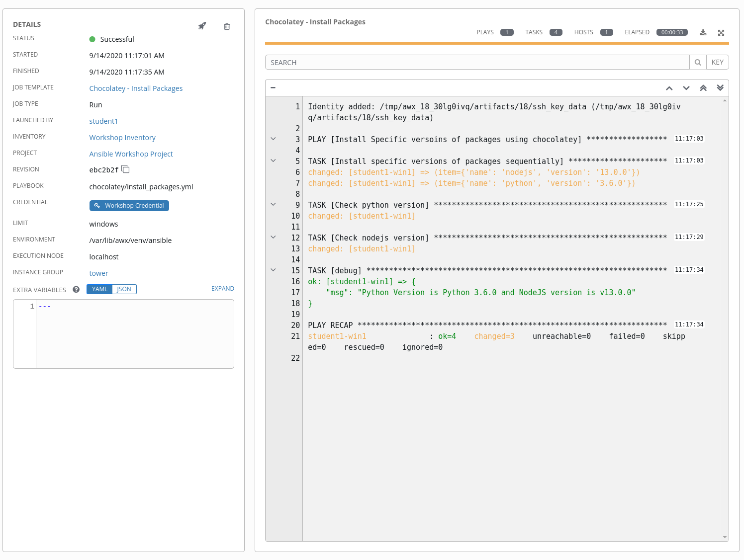This screenshot has height=560, width=744.
Task: Open Ansible Workshop Project link
Action: coord(131,154)
